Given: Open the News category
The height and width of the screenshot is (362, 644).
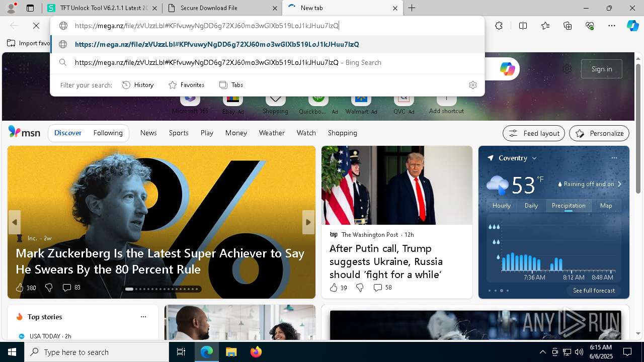Looking at the screenshot, I should tap(148, 133).
